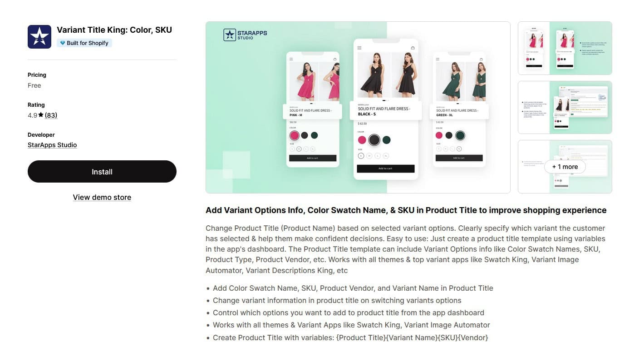Click the StarApps Studio logo in main preview image
The height and width of the screenshot is (357, 644).
tap(245, 35)
